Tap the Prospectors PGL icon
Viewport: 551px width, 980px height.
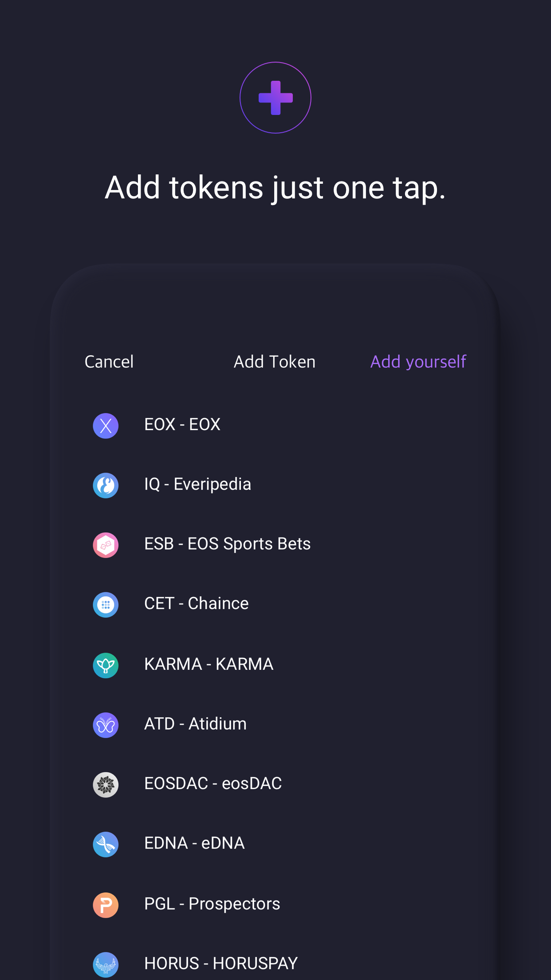[106, 905]
